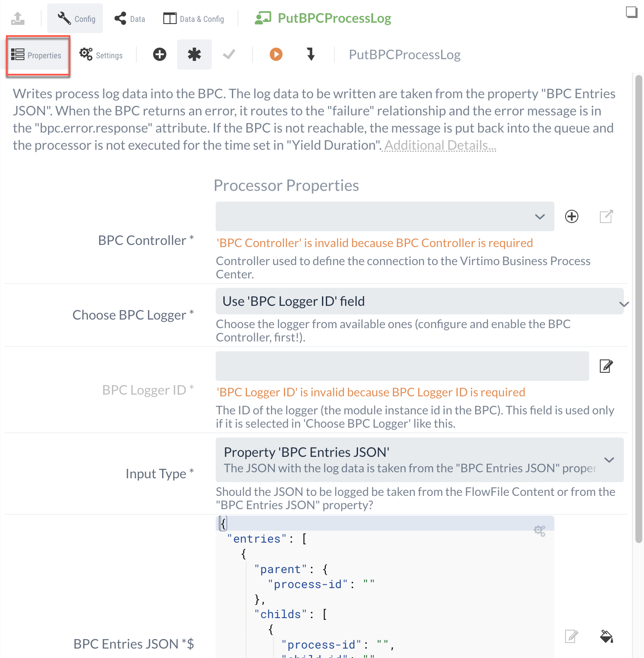Click the gray PutBPCProcessLog name in toolbar

[405, 54]
